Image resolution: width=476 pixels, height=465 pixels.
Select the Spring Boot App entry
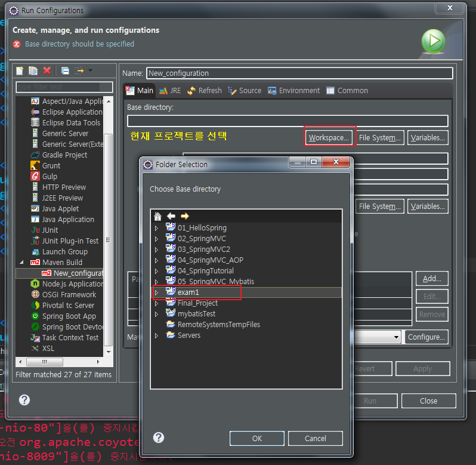pyautogui.click(x=63, y=316)
